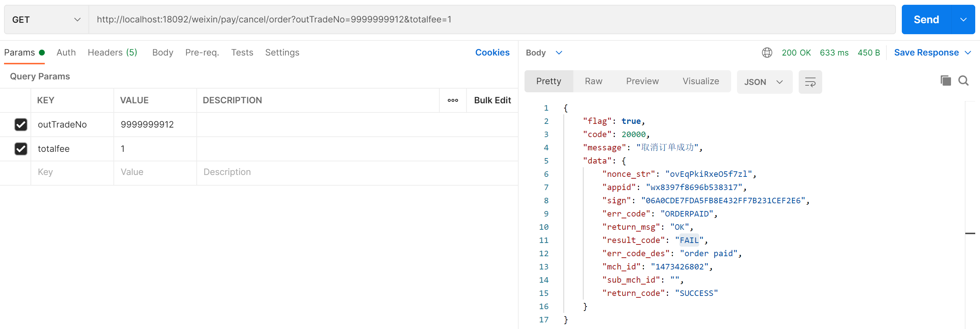Switch to the Params tab
Screen dimensions: 980x329
tap(24, 53)
